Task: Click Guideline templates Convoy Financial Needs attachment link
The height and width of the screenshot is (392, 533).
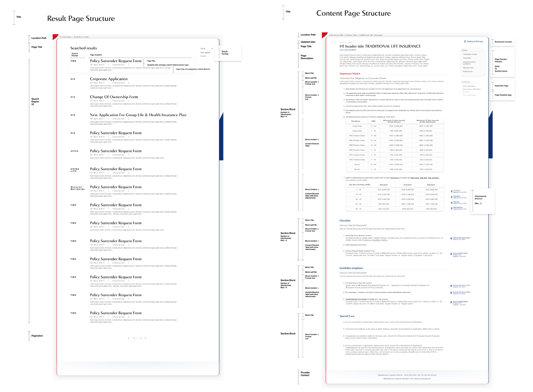Action: (x=460, y=302)
